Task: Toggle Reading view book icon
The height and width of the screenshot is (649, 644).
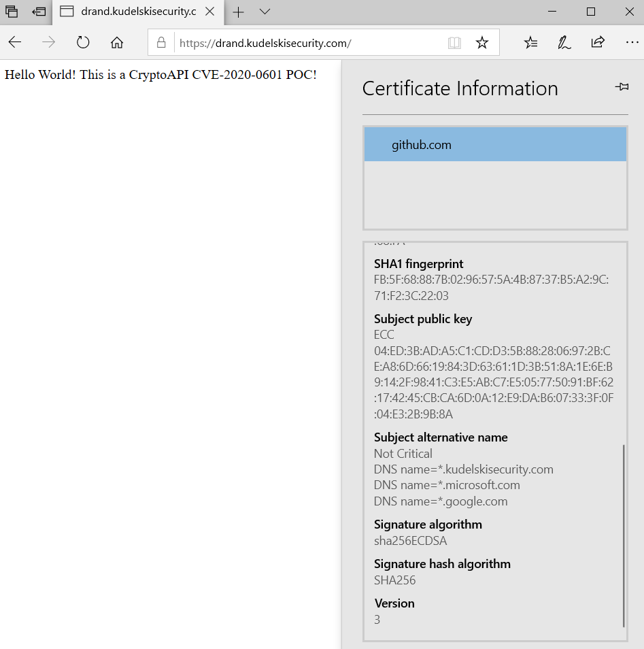Action: tap(454, 43)
